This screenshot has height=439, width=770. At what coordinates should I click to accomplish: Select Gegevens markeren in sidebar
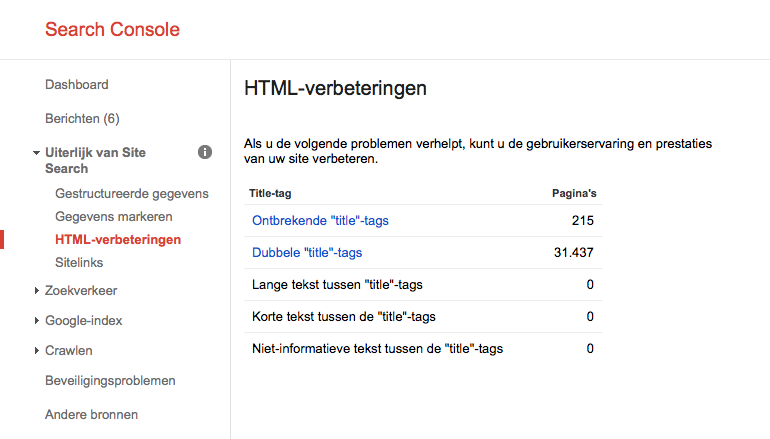[x=114, y=216]
